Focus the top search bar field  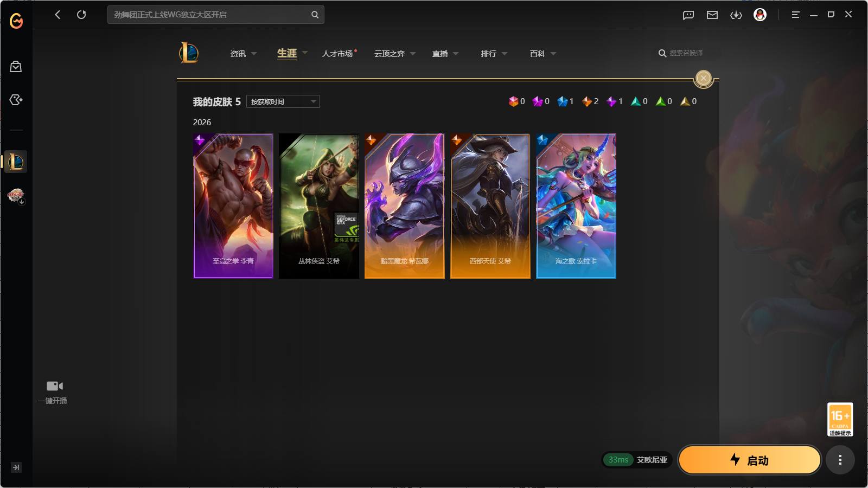(x=216, y=15)
